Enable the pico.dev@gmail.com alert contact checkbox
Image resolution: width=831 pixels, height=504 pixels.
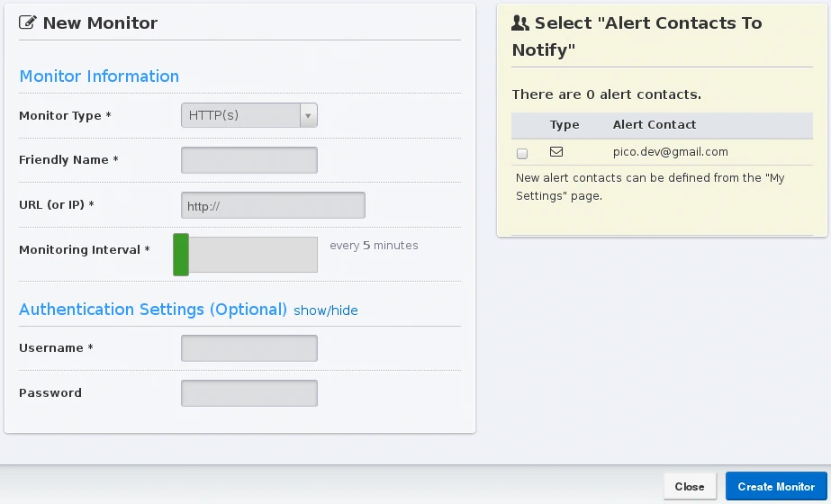[x=522, y=154]
